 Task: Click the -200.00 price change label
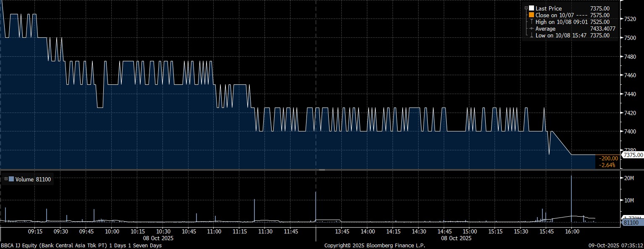(608, 158)
